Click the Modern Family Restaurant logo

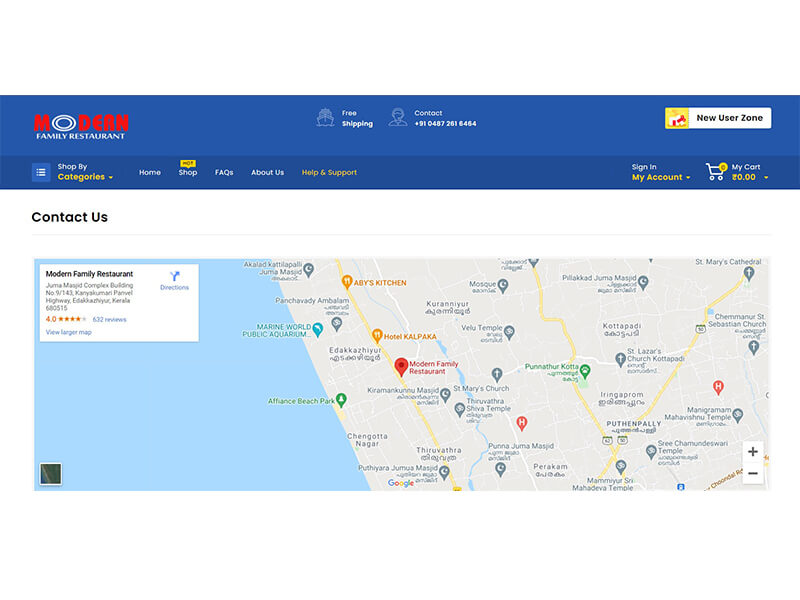[81, 125]
